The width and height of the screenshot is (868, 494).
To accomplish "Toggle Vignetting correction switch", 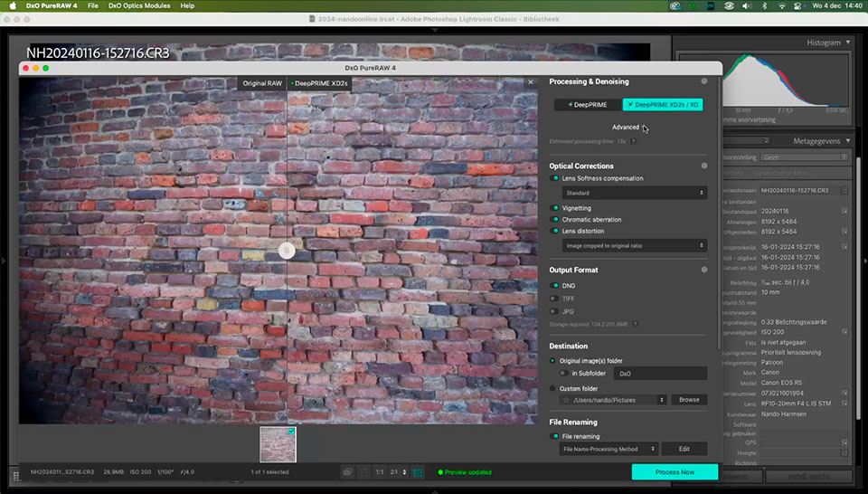I will [x=554, y=208].
